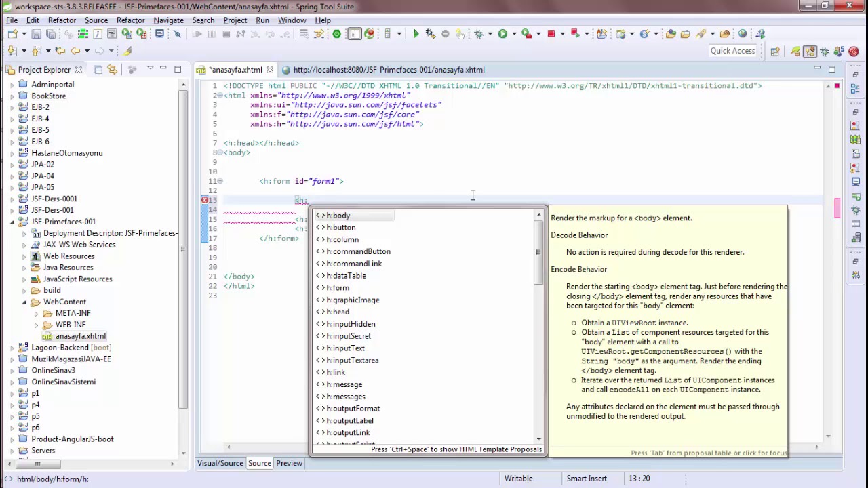Open the Run button dropdown arrow
The image size is (868, 488).
coord(514,33)
